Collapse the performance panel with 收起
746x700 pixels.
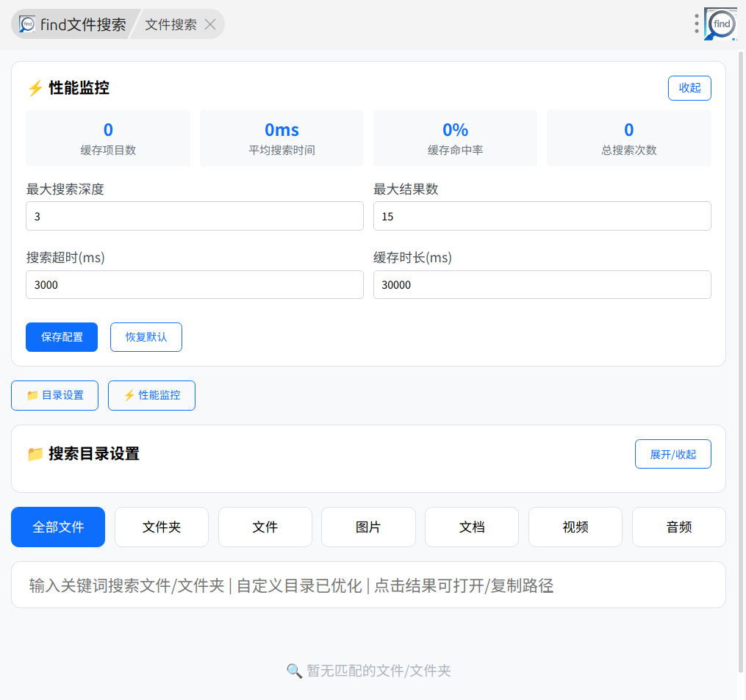pos(689,88)
